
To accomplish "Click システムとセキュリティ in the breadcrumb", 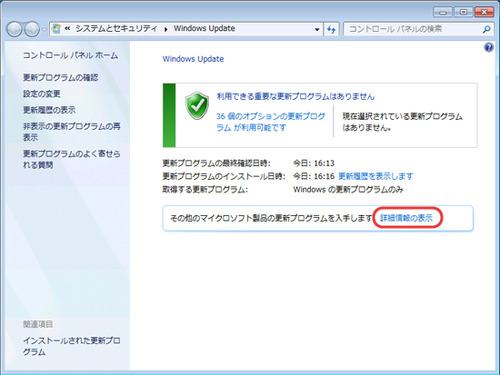I will (116, 29).
